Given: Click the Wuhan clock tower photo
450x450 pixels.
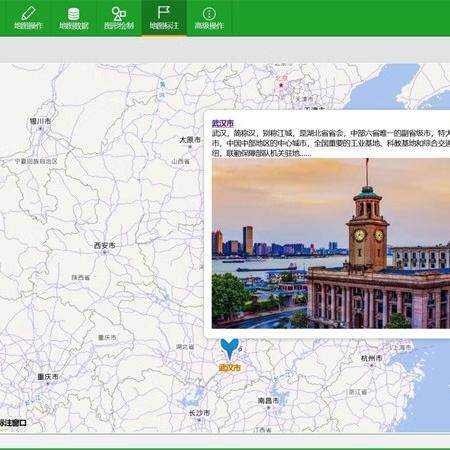Looking at the screenshot, I should [331, 243].
